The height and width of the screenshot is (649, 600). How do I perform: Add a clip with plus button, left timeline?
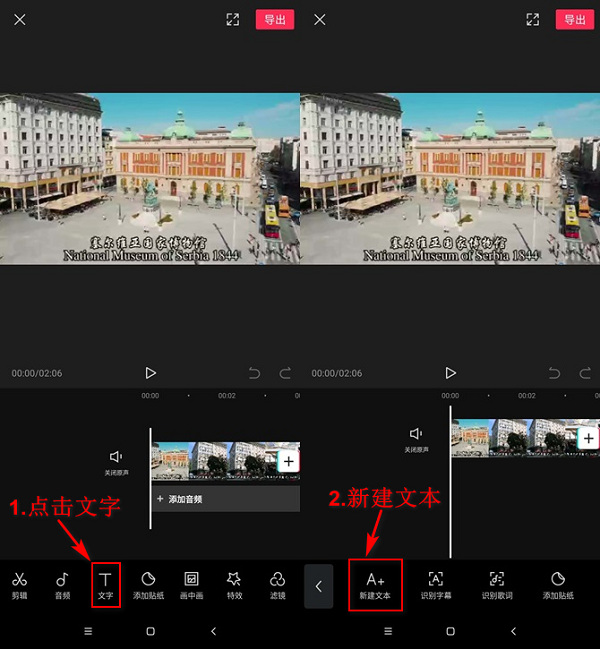(288, 461)
